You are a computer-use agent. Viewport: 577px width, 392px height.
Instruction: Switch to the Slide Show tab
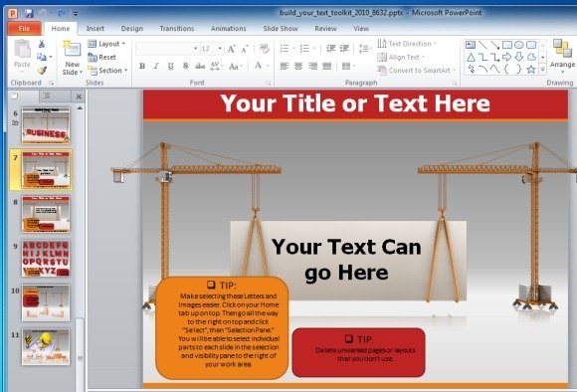(x=280, y=28)
